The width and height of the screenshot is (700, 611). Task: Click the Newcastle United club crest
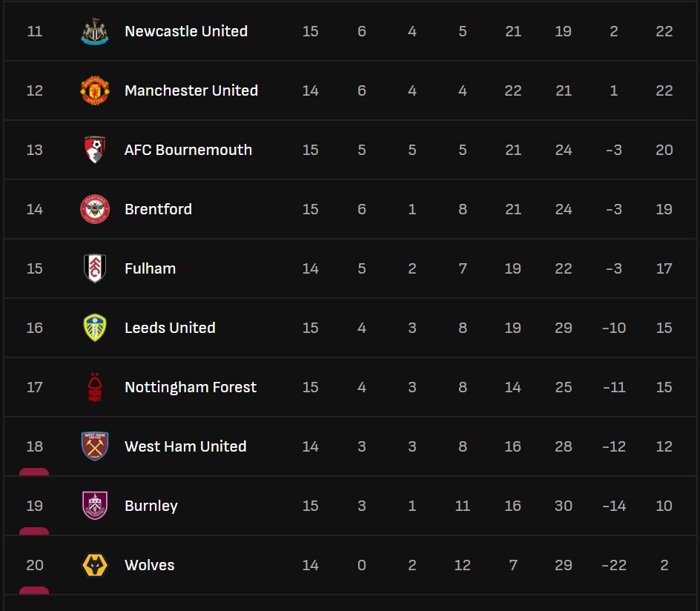click(95, 31)
